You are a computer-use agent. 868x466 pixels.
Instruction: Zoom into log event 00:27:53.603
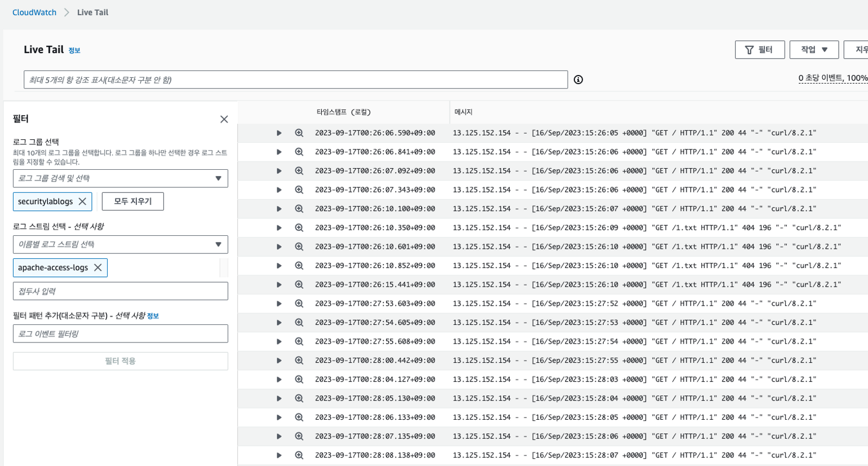[x=299, y=304]
